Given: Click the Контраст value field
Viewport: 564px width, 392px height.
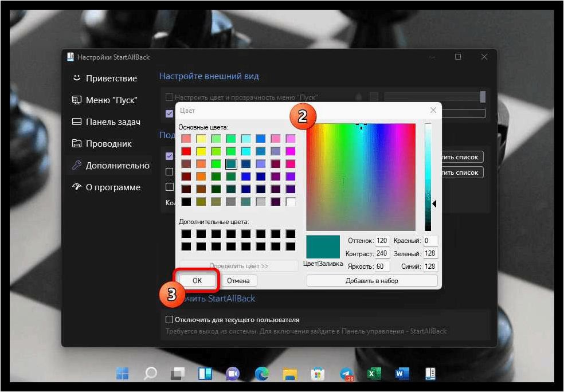Looking at the screenshot, I should [x=382, y=253].
